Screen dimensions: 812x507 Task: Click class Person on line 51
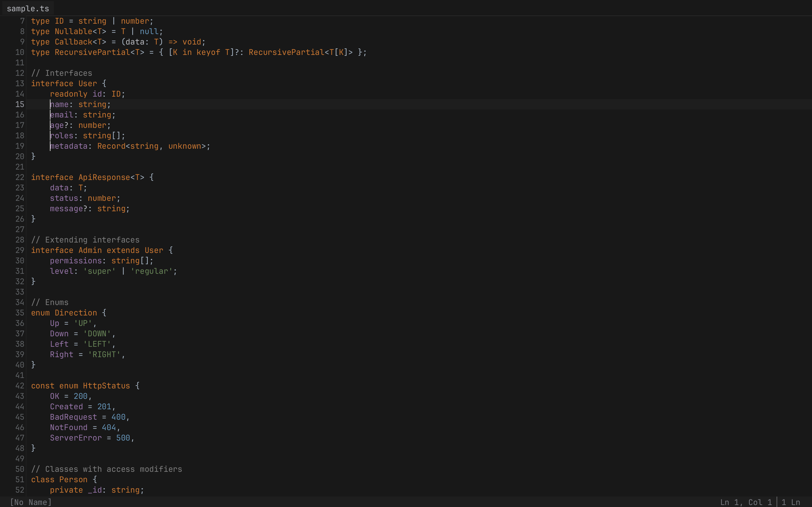[x=60, y=479]
